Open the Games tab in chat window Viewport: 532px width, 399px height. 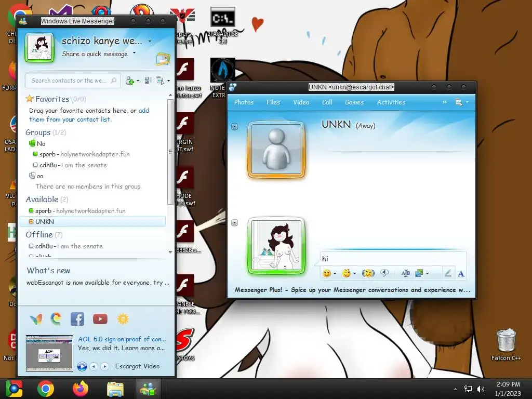(x=354, y=102)
